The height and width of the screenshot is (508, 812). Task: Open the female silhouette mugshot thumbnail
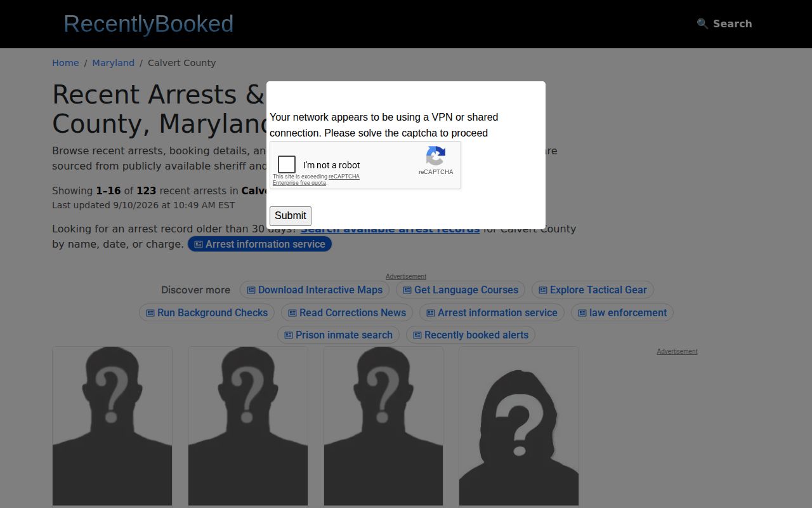click(519, 426)
